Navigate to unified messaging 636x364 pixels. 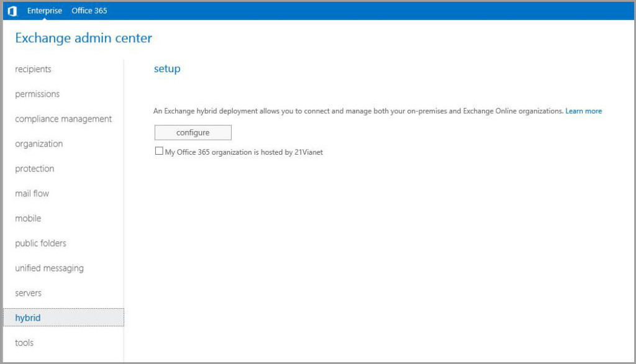click(49, 268)
